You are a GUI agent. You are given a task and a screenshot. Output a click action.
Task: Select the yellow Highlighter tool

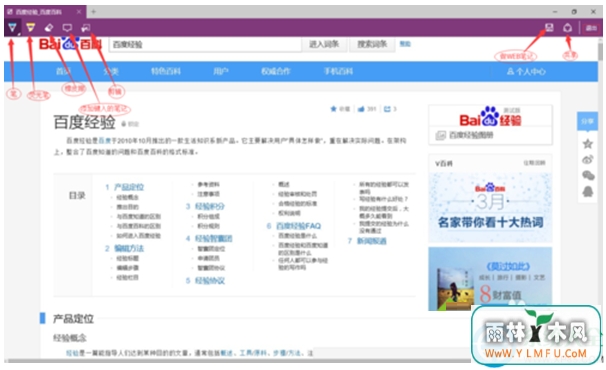coord(31,27)
